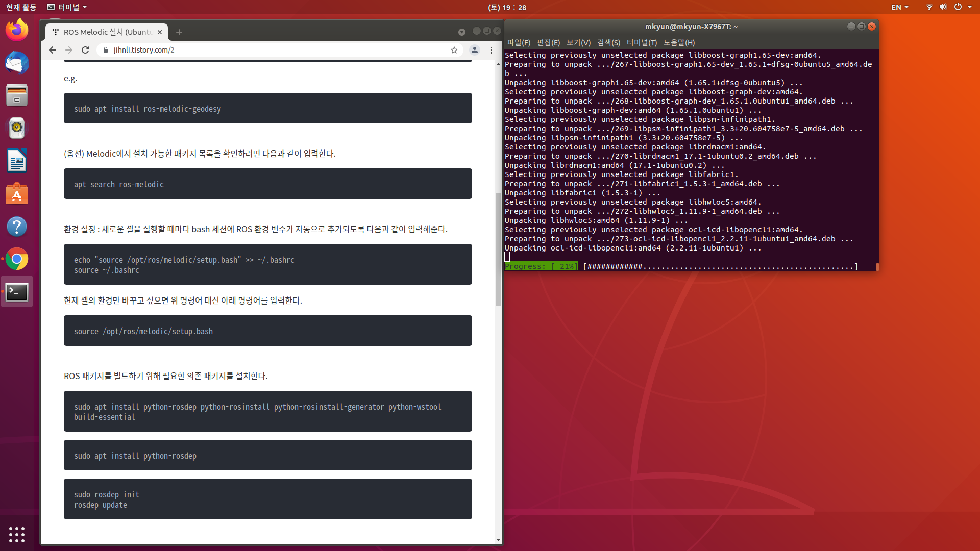Open 검색(S) menu in terminal

[608, 42]
